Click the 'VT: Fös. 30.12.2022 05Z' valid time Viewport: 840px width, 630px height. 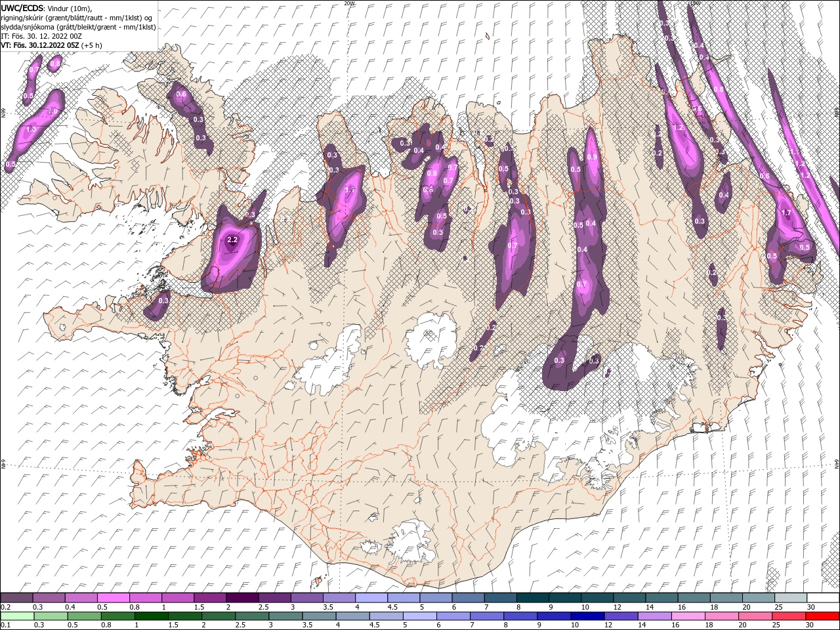[x=40, y=45]
